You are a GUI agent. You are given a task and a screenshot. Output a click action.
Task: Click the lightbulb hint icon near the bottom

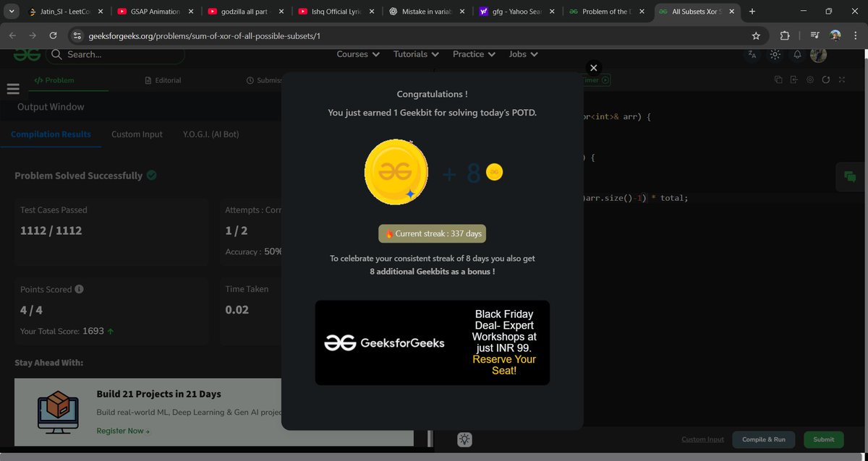tap(464, 439)
